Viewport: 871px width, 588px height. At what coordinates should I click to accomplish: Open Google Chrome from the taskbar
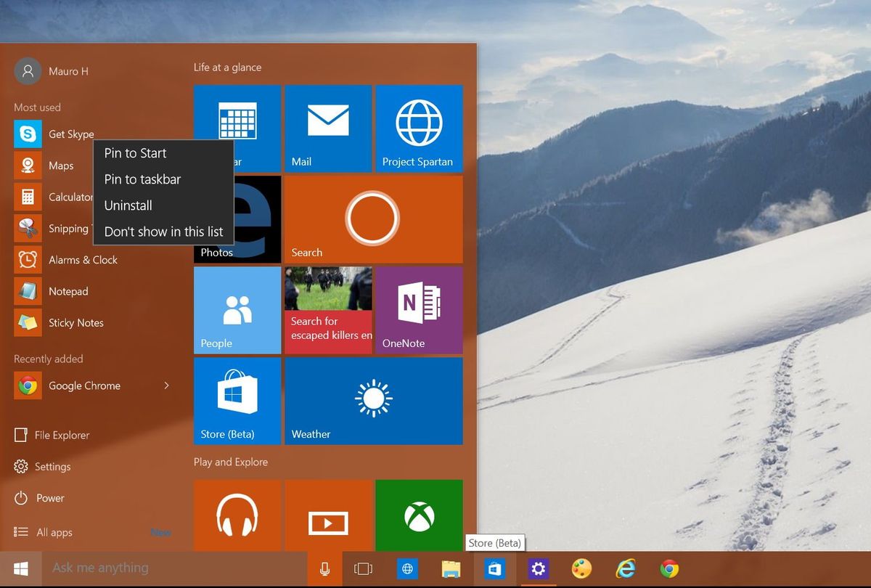click(x=668, y=568)
